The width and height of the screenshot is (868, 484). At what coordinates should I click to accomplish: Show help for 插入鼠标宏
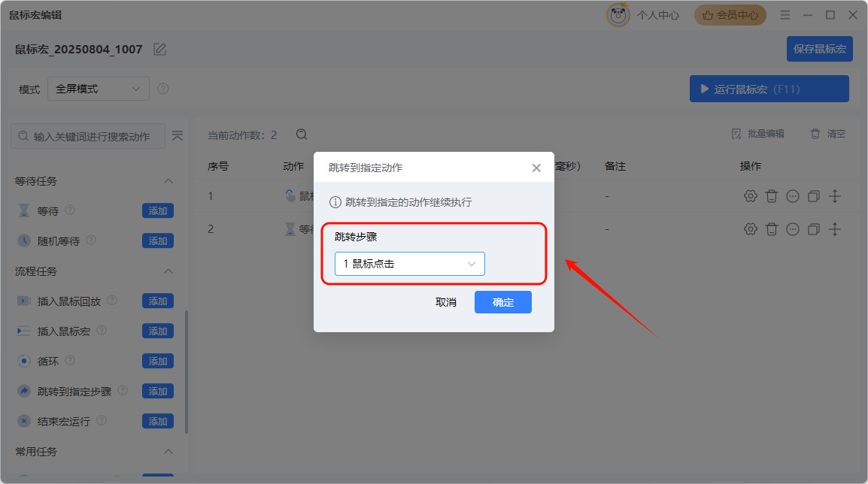click(102, 330)
